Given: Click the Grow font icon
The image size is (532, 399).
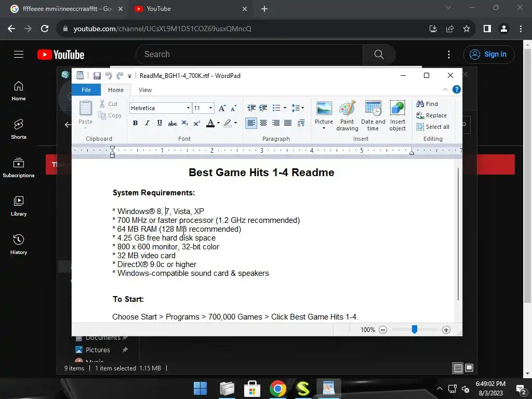Looking at the screenshot, I should tap(222, 108).
